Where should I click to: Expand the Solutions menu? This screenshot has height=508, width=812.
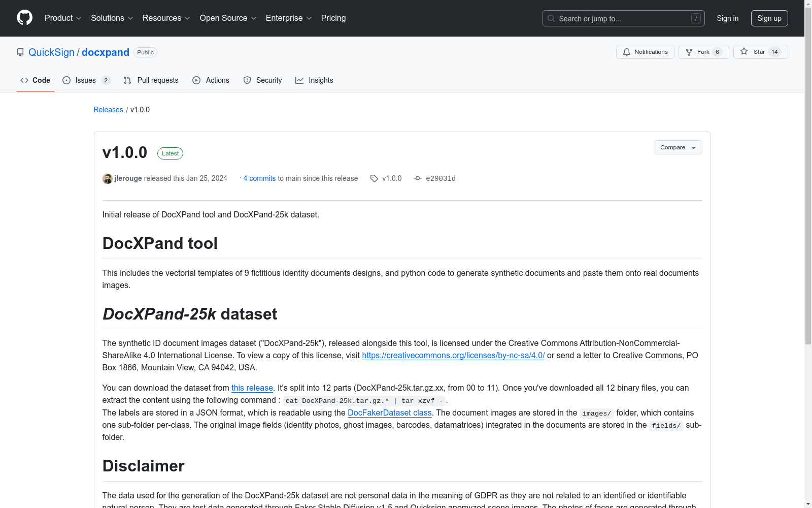pos(112,18)
